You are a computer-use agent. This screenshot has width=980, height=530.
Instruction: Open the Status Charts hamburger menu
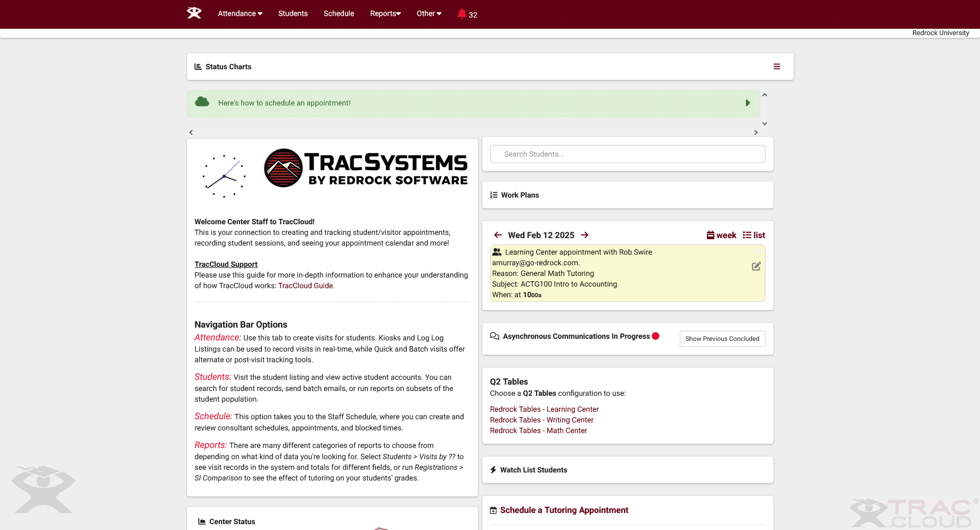(x=777, y=67)
